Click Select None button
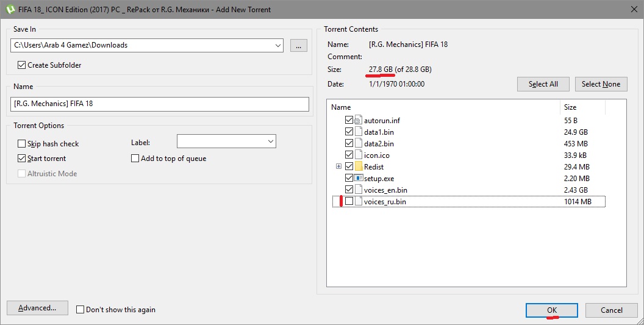Image resolution: width=644 pixels, height=325 pixels. [x=601, y=84]
